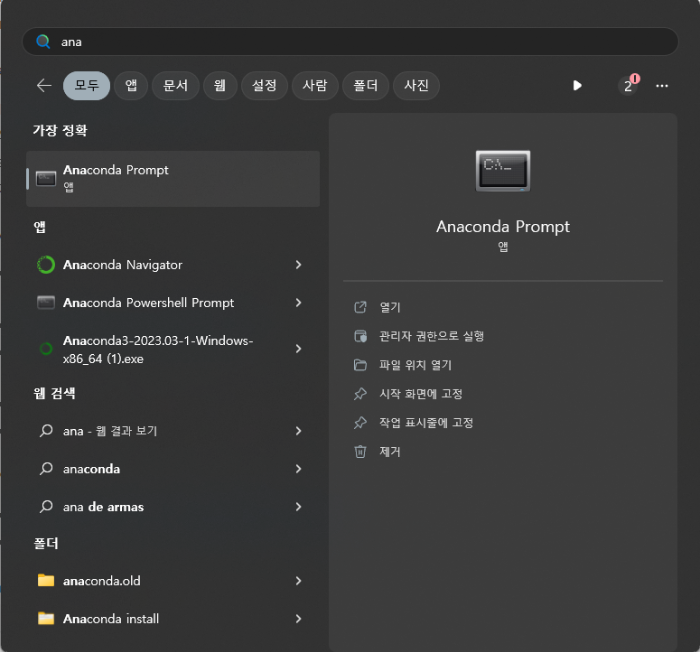The width and height of the screenshot is (700, 652).
Task: Select the 'anaconda' web search suggestion
Action: (x=173, y=468)
